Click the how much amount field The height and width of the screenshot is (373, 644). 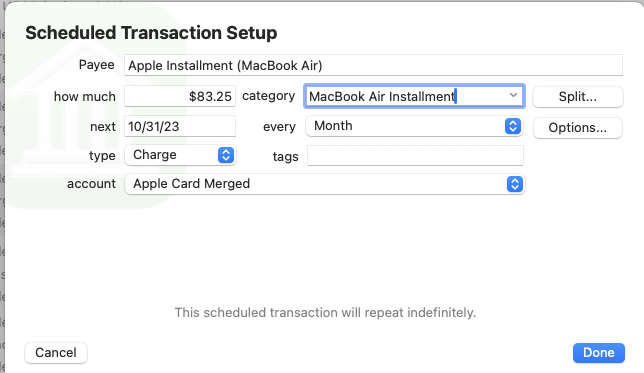pyautogui.click(x=180, y=96)
